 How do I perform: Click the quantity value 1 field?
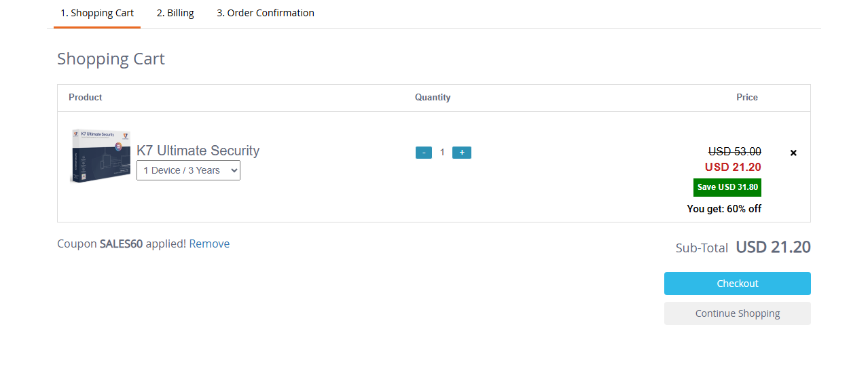coord(442,153)
